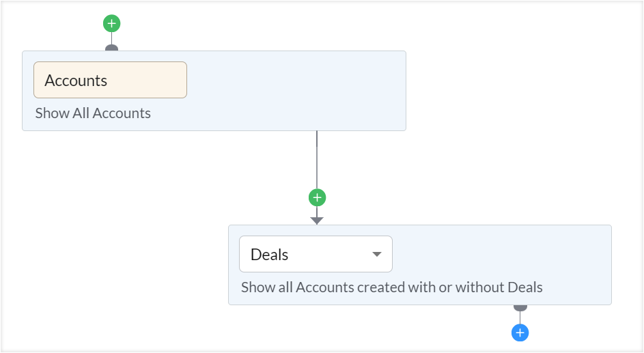644x353 pixels.
Task: Select the Deals block empty area
Action: pos(505,256)
